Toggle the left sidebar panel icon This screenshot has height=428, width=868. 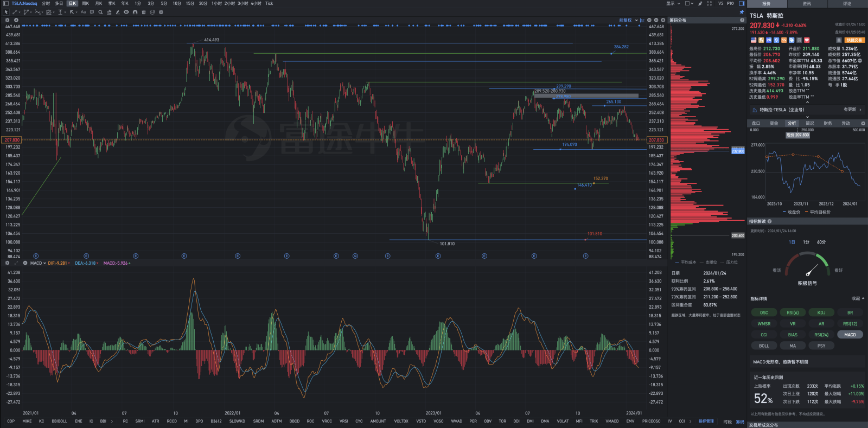(x=6, y=3)
